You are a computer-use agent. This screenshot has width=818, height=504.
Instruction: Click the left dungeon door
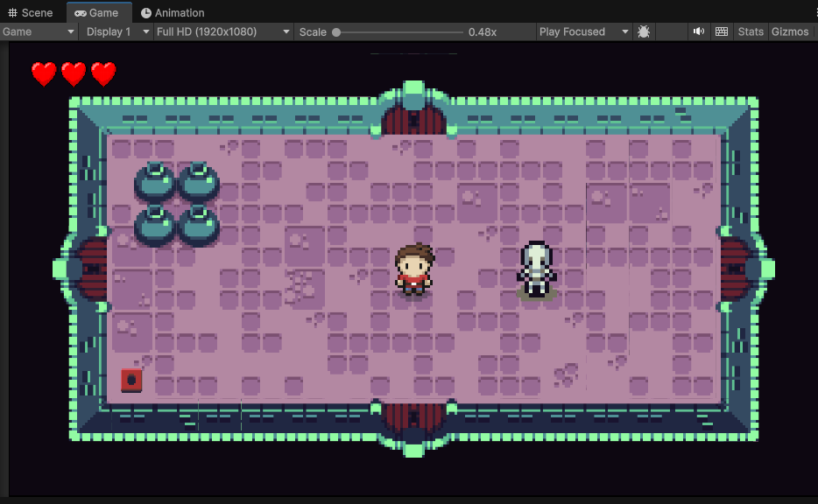pos(81,269)
